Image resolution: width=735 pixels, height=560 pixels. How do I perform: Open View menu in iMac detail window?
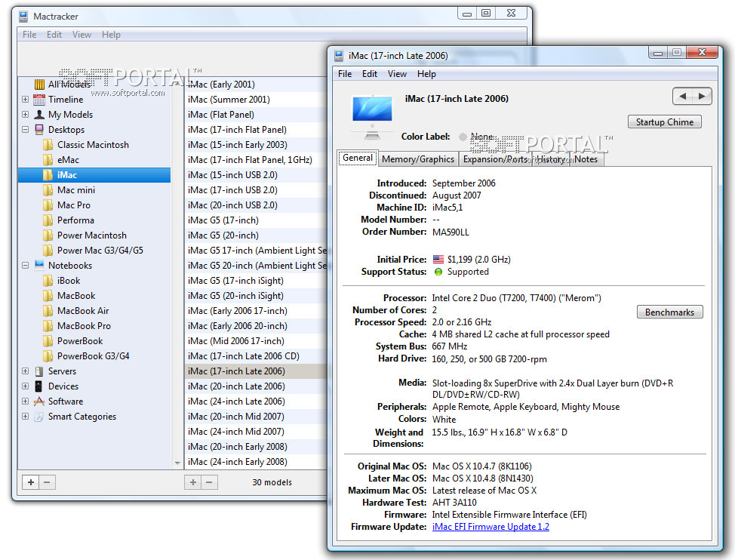[397, 73]
